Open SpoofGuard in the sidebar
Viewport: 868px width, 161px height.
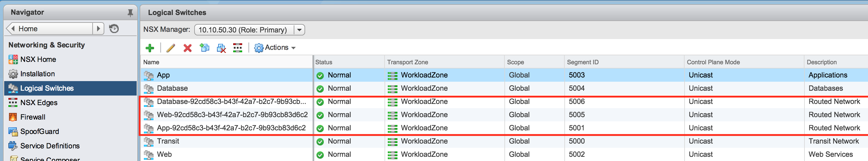tap(39, 132)
